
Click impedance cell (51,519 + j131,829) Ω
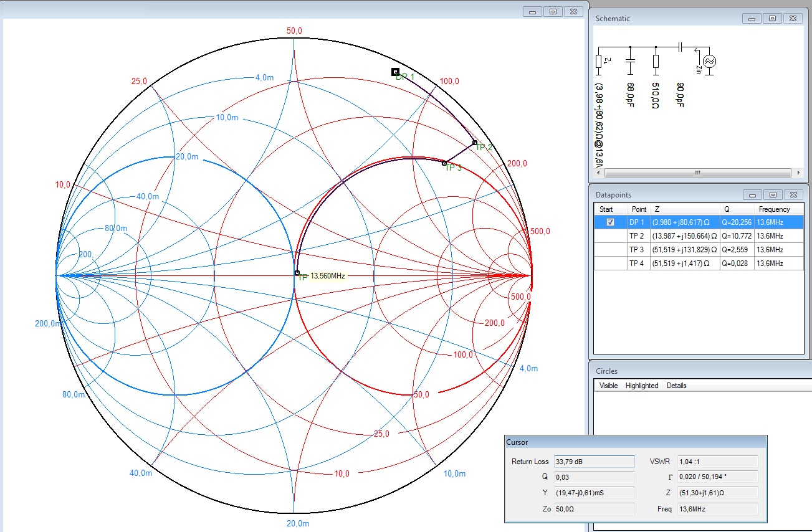685,249
